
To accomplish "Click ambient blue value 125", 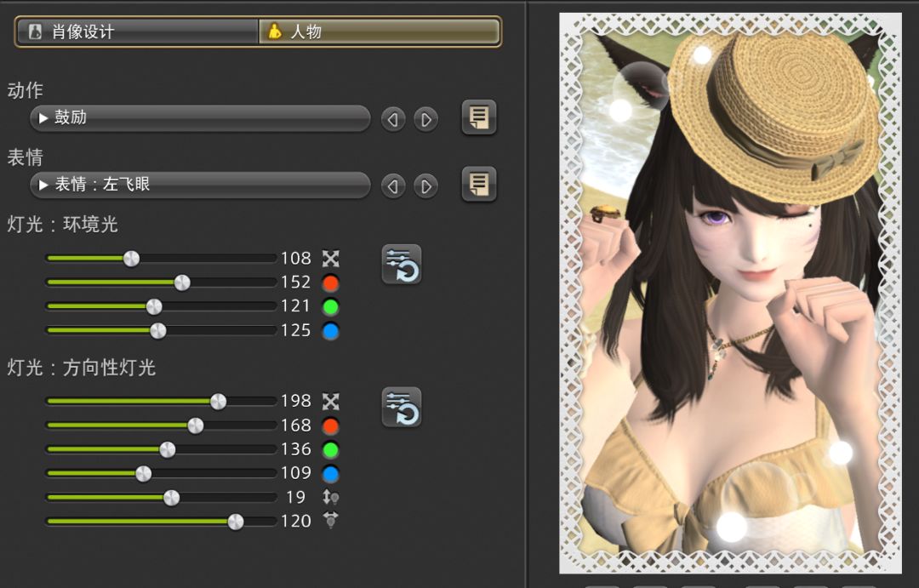I will (x=296, y=331).
